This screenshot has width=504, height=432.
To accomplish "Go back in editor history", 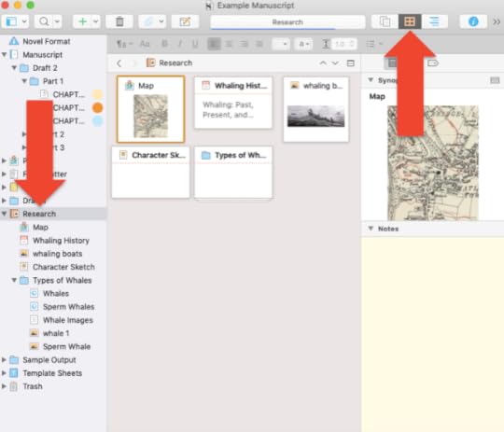I will point(119,63).
